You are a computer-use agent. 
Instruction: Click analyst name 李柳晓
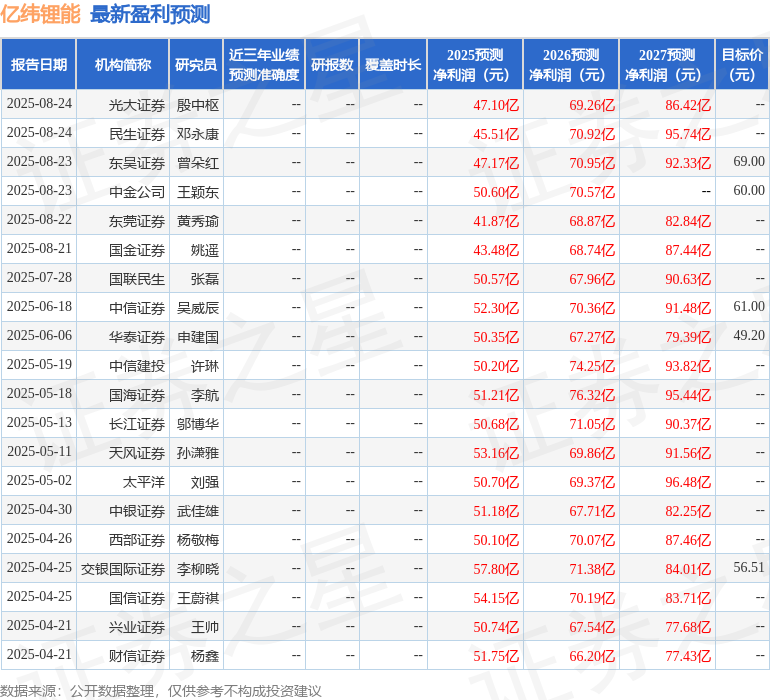[x=197, y=569]
